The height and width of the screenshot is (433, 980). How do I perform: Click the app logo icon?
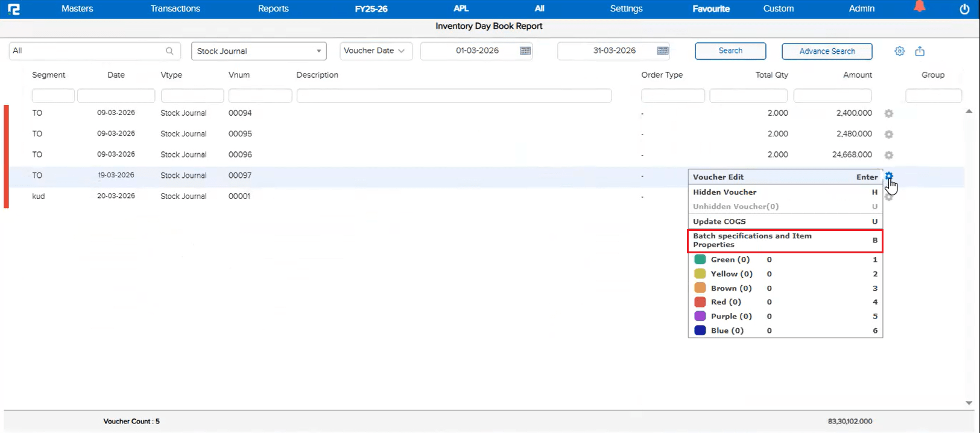(13, 9)
